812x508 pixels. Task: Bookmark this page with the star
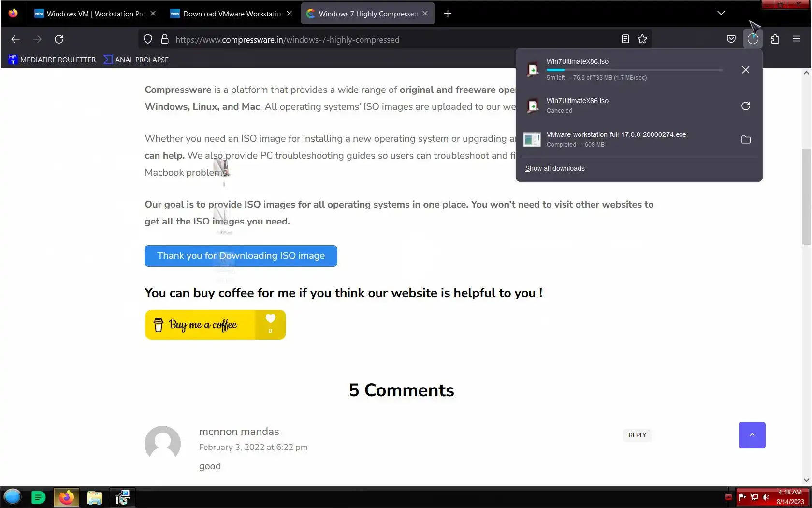[642, 39]
